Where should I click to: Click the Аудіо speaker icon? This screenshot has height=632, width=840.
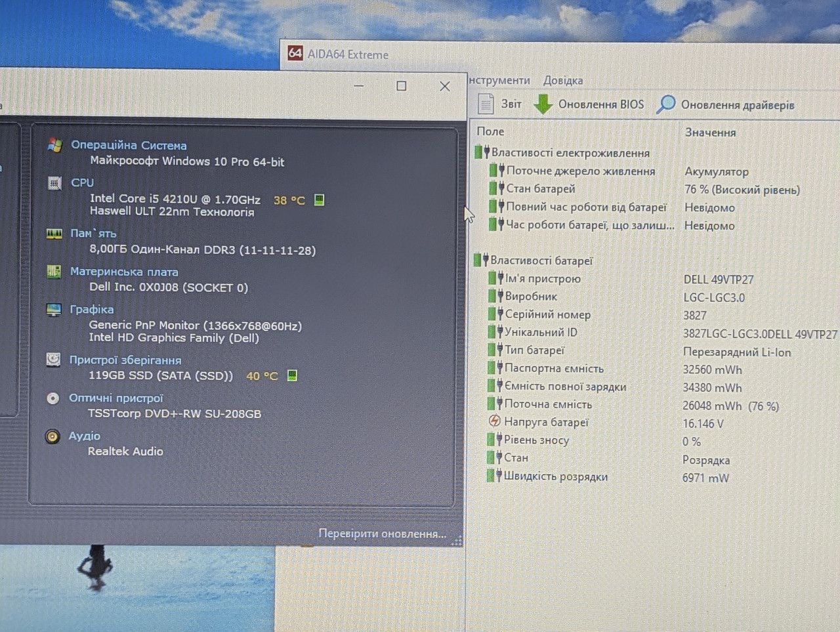pos(52,436)
